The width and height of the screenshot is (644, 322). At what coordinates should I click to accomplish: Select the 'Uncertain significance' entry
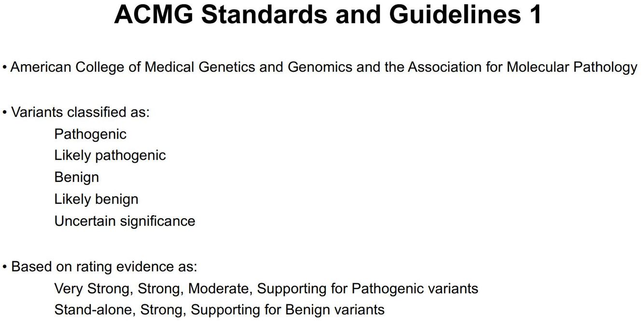click(x=125, y=221)
